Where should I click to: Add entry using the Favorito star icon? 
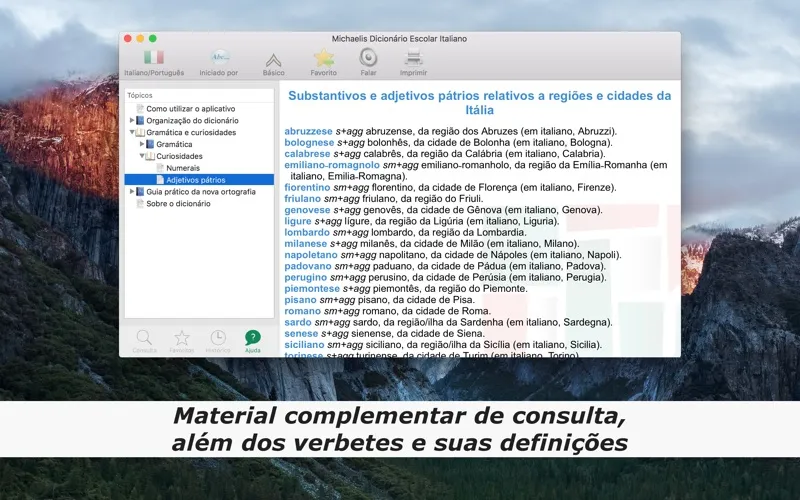[x=323, y=58]
